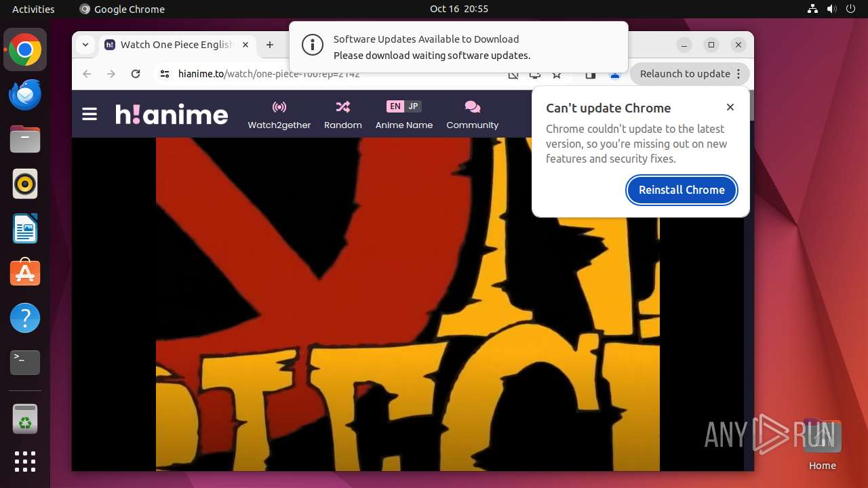Viewport: 868px width, 488px height.
Task: Click the hianime logo
Action: click(172, 114)
